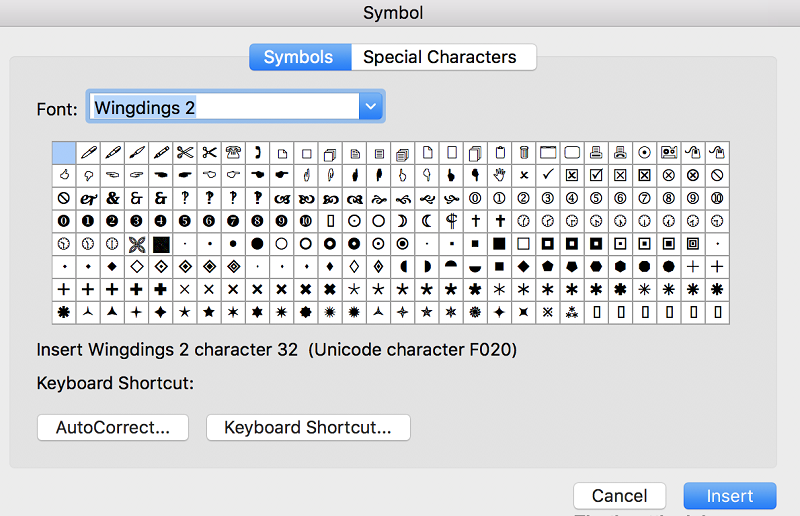Select the black circled number 7

coord(233,221)
